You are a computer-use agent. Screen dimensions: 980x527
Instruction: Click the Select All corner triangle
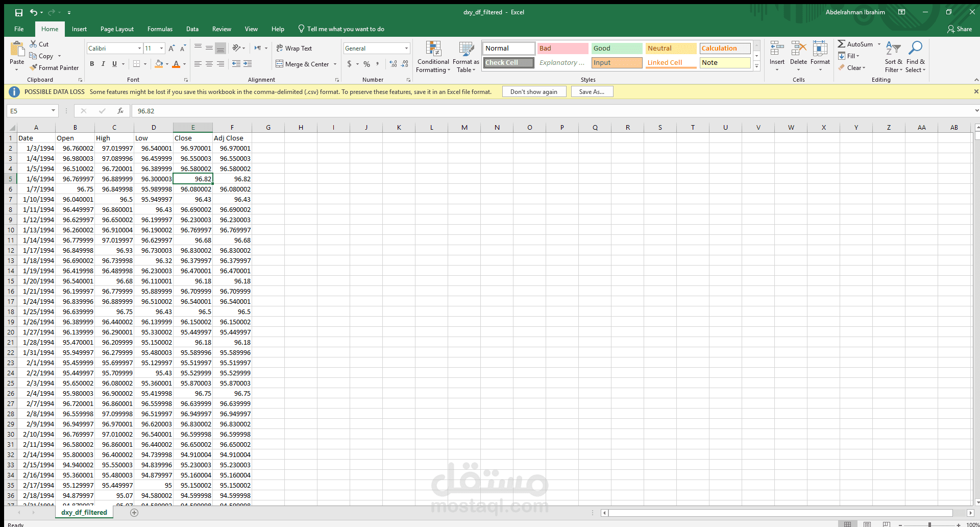click(x=12, y=128)
